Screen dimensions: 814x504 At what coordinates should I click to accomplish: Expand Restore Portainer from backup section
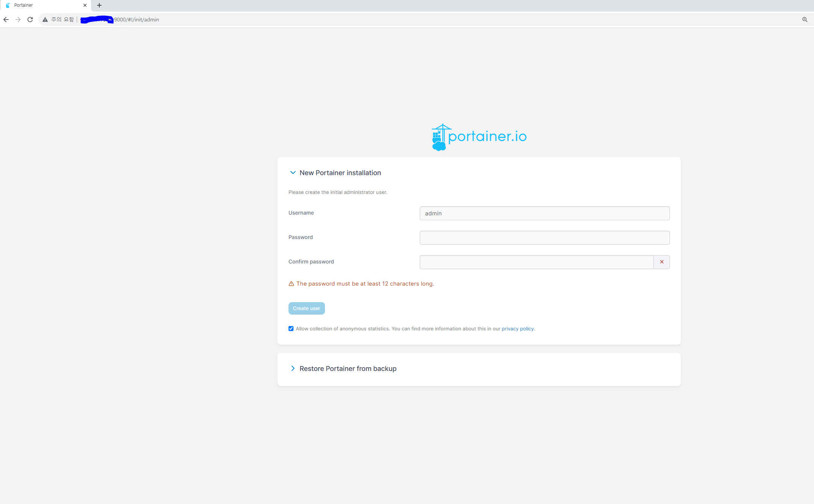pos(293,368)
